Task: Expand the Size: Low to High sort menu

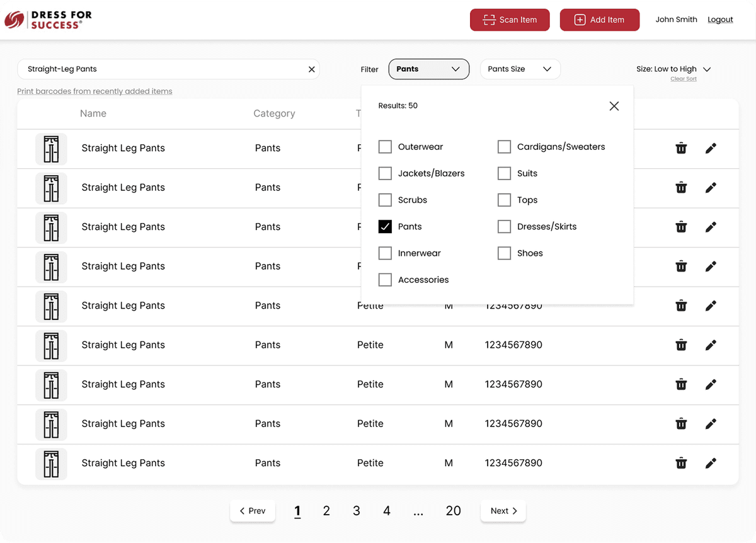Action: coord(673,69)
